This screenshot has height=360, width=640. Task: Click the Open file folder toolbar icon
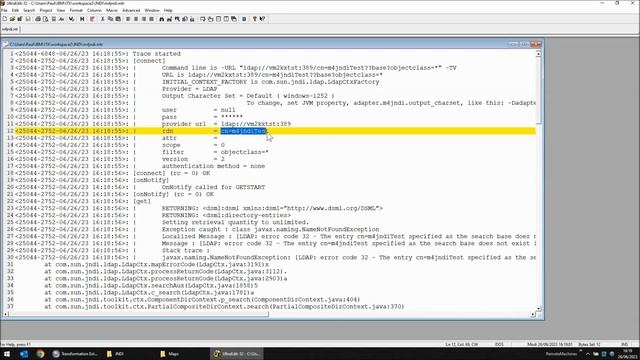(x=12, y=19)
